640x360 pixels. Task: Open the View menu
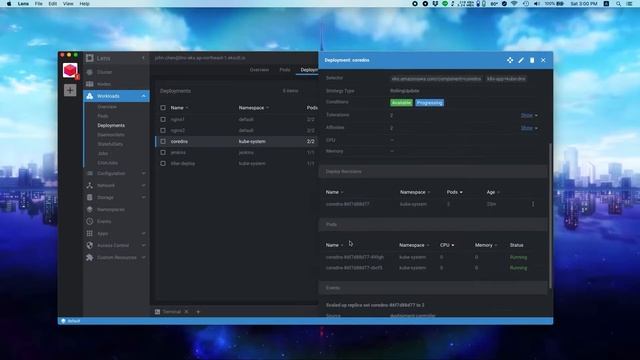(x=68, y=4)
